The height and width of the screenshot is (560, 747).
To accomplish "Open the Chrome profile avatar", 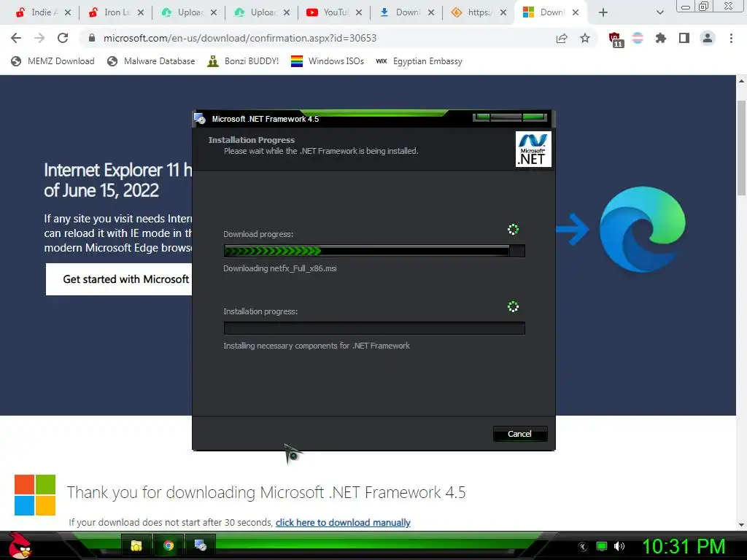I will click(708, 38).
